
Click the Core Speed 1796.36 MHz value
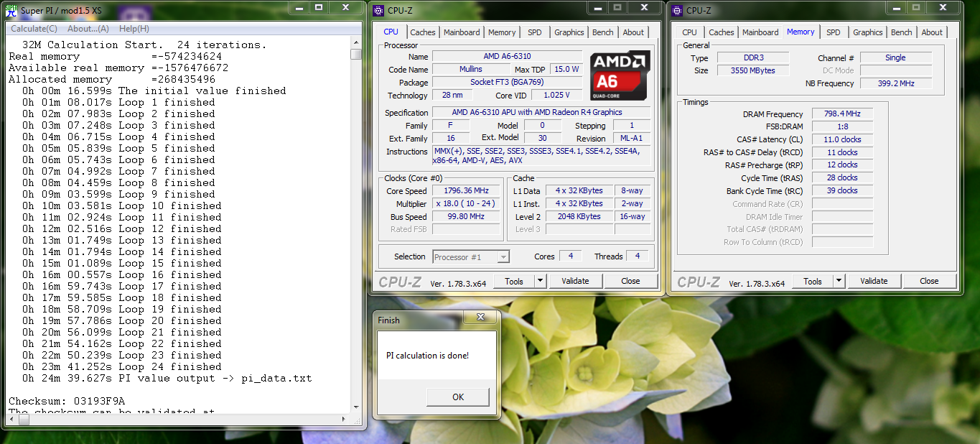pos(466,190)
